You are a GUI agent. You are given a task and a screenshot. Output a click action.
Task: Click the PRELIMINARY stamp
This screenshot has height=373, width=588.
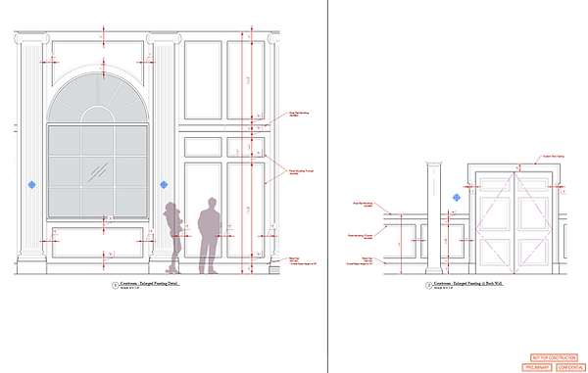pos(537,367)
